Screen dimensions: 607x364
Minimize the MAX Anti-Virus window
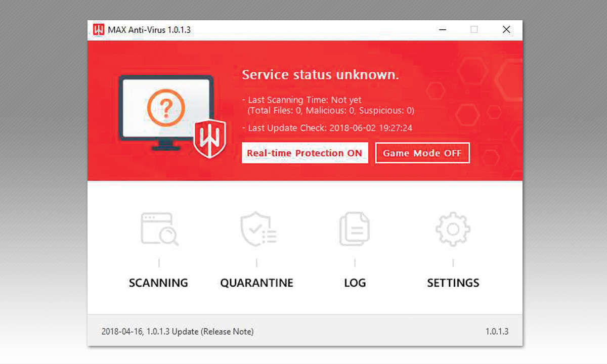pos(442,30)
